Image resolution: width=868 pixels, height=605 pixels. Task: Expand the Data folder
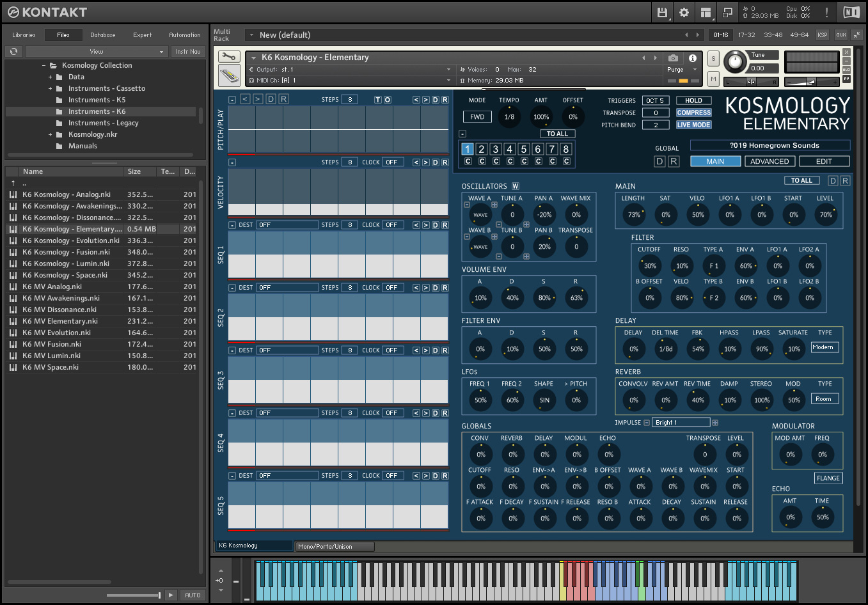51,77
